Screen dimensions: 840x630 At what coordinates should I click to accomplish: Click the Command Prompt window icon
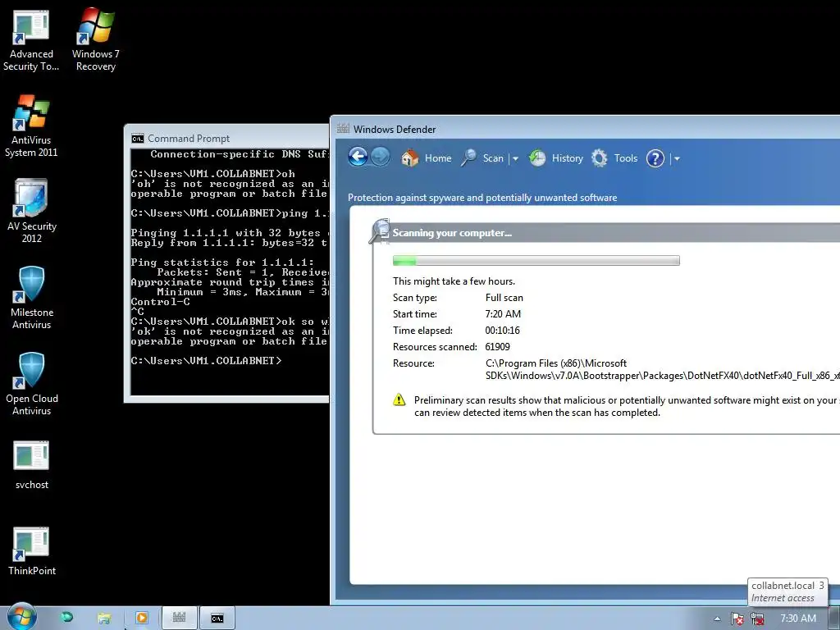point(138,139)
